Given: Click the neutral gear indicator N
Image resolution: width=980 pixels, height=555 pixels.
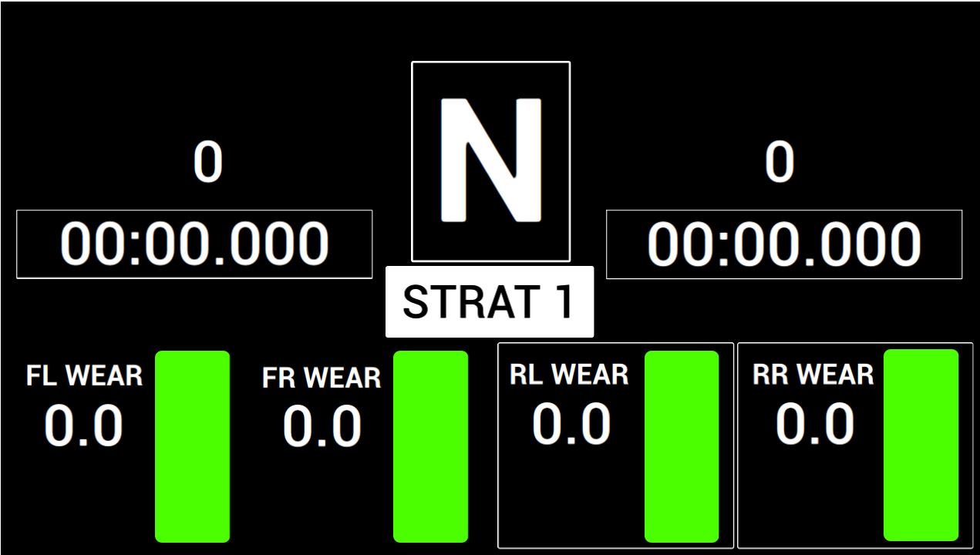Looking at the screenshot, I should point(490,162).
